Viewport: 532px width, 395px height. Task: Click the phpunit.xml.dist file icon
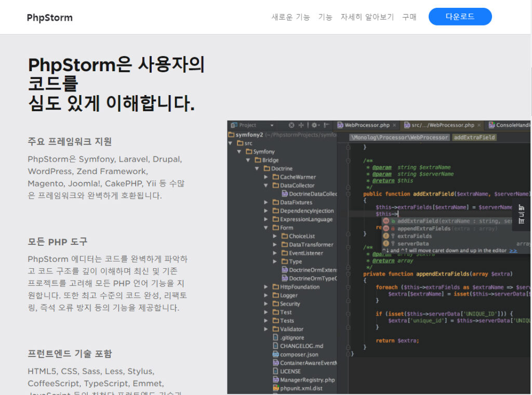click(x=276, y=388)
